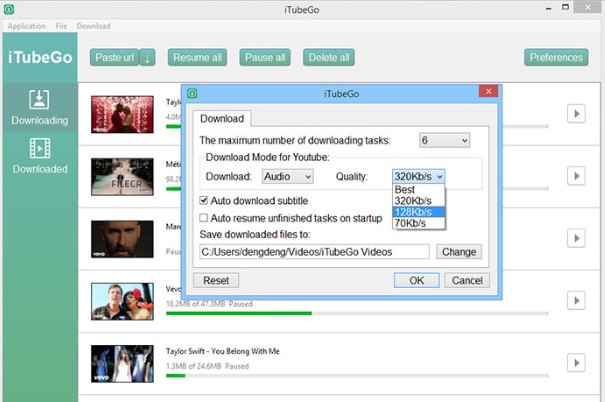
Task: Resume the first Taylor Swift download with play button
Action: (576, 114)
